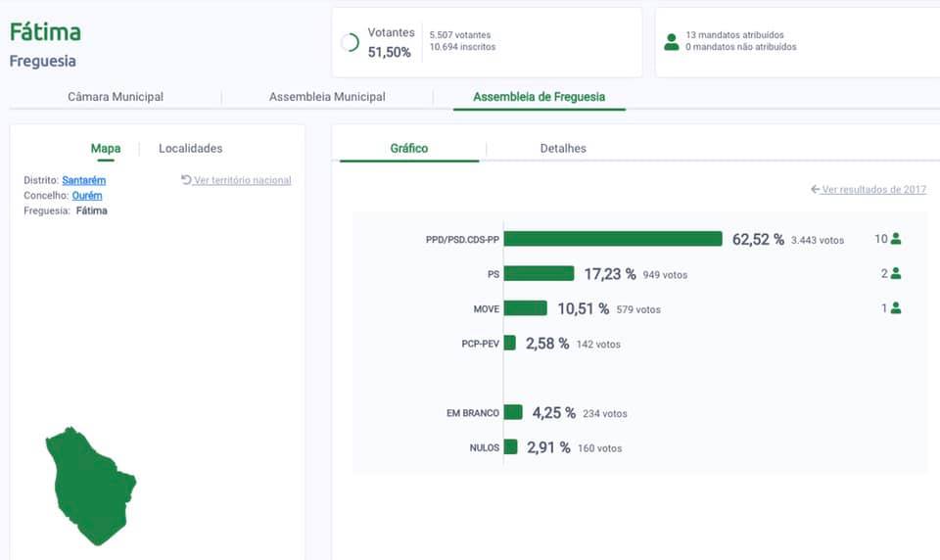Click the EM BRANCO label
The width and height of the screenshot is (940, 560).
tap(472, 414)
